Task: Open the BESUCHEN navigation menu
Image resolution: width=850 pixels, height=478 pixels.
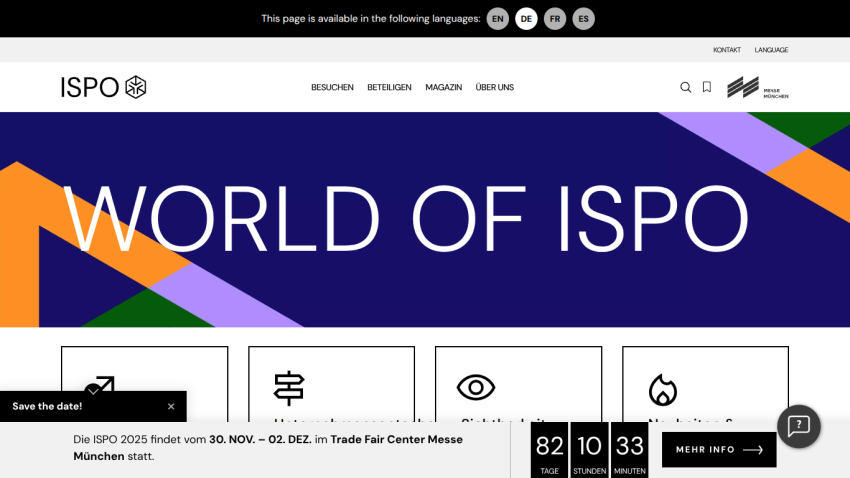Action: tap(332, 87)
